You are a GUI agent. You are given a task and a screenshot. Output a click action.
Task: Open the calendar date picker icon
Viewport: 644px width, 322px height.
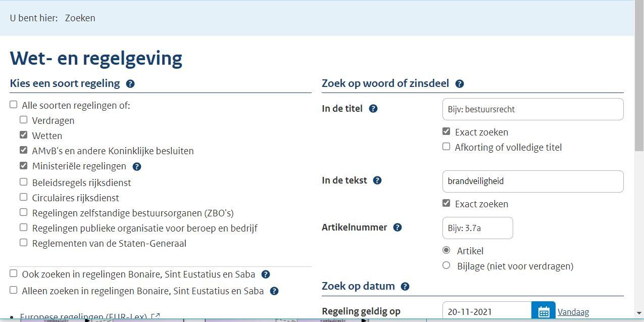[x=543, y=312]
